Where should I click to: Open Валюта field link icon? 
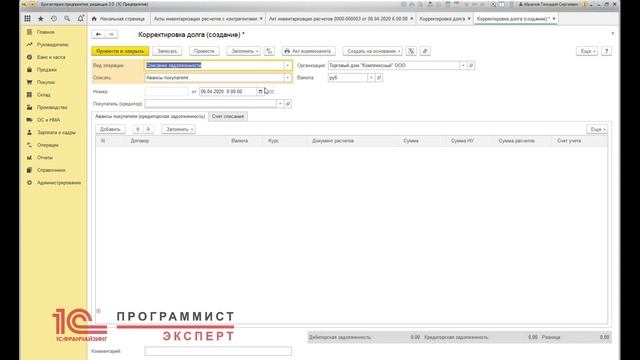click(x=379, y=78)
